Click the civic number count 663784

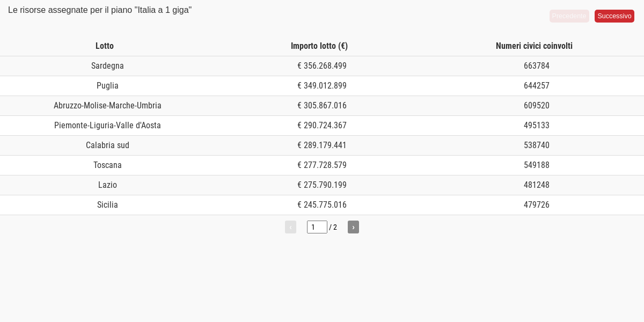click(537, 66)
